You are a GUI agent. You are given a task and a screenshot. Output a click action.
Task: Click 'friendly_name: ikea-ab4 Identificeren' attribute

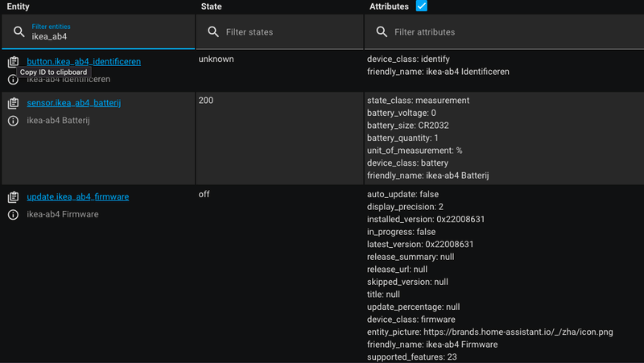tap(438, 72)
